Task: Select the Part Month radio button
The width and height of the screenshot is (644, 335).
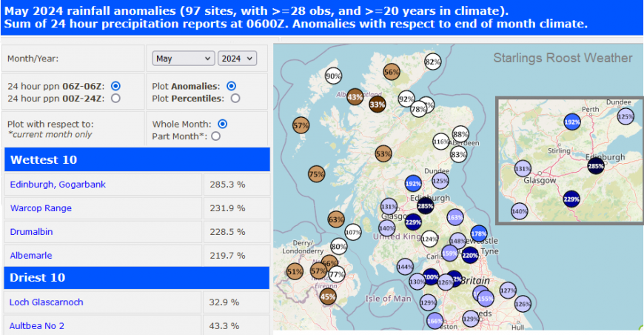Action: point(215,136)
